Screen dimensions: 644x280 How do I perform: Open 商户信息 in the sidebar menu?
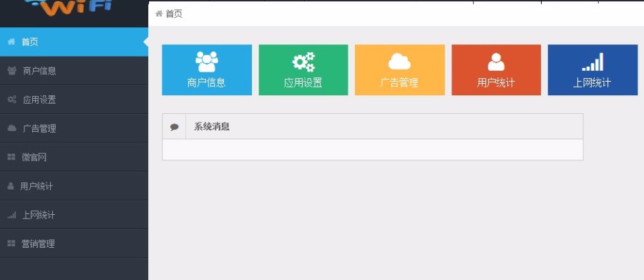[74, 71]
